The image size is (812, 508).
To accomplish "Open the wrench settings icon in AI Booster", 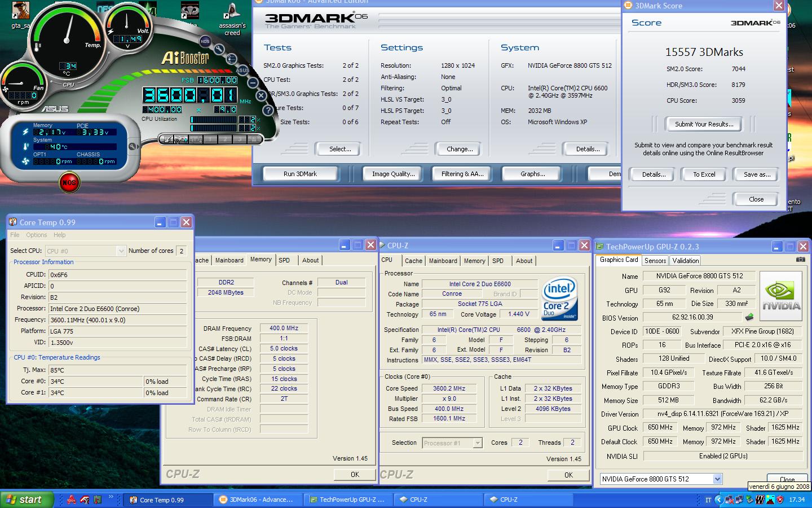I will click(219, 49).
